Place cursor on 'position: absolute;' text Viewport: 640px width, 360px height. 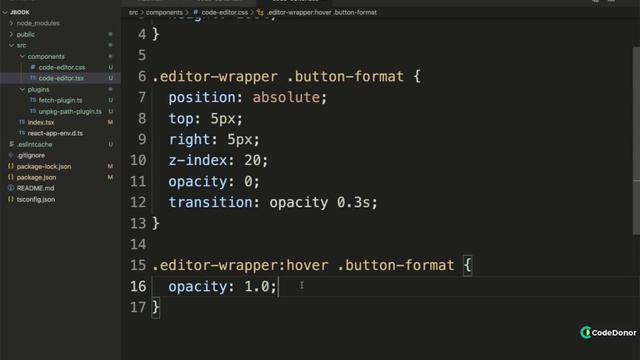click(248, 98)
